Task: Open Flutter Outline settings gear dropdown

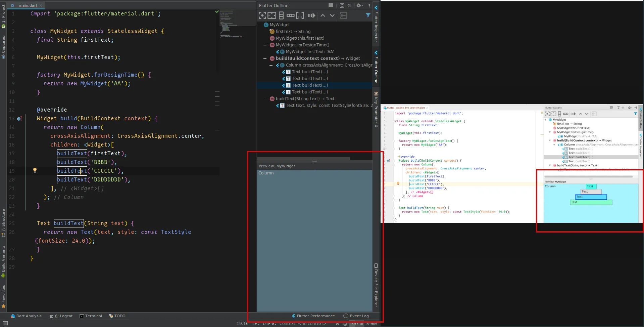Action: (359, 5)
